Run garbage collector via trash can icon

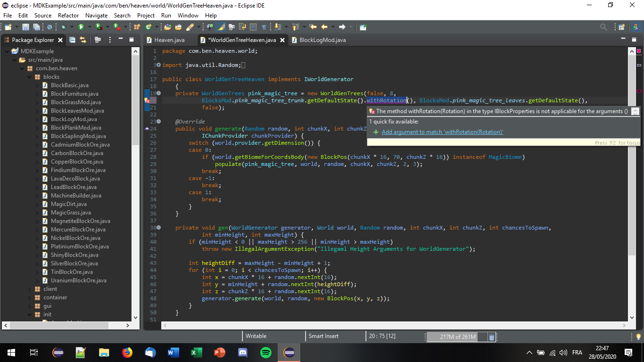click(x=492, y=337)
